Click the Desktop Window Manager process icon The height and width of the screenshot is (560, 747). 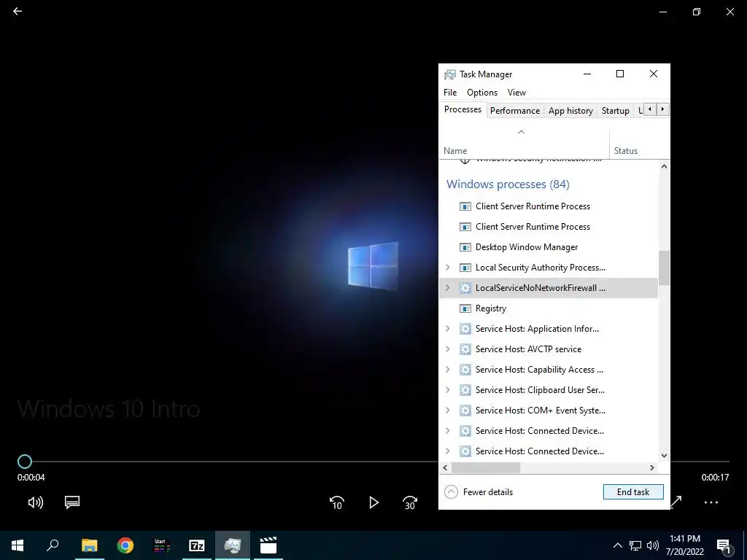pyautogui.click(x=465, y=247)
